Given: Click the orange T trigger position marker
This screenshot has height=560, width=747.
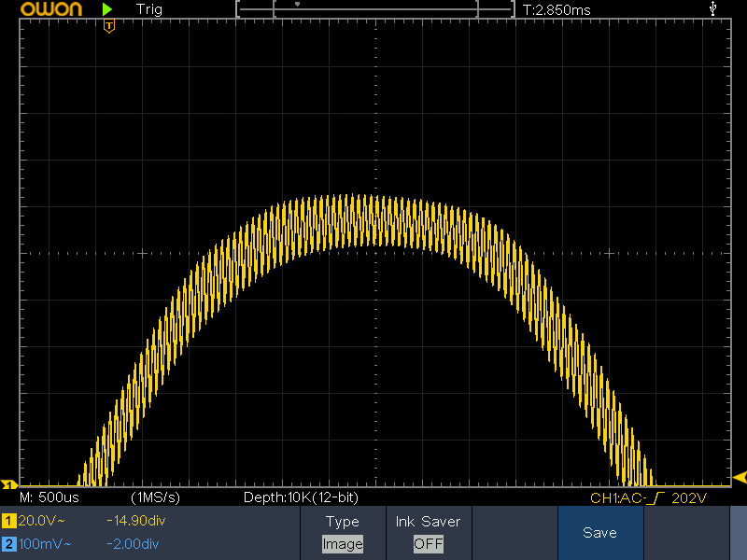Looking at the screenshot, I should pyautogui.click(x=109, y=26).
